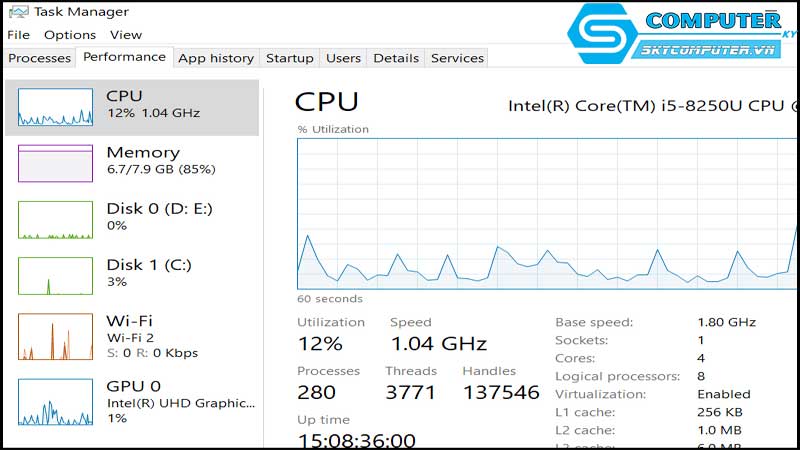
Task: Click the Disk 1 (C:) graph icon
Action: pos(56,276)
